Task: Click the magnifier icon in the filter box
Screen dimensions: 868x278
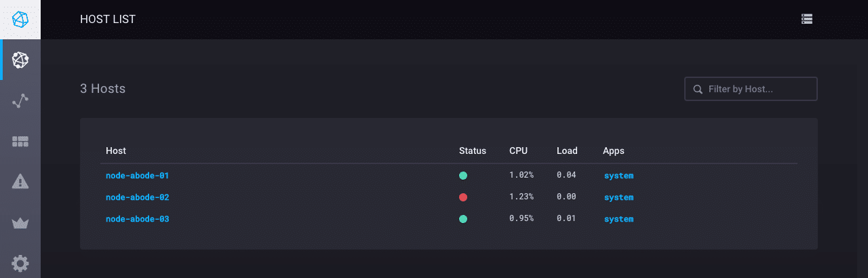Action: pos(697,89)
